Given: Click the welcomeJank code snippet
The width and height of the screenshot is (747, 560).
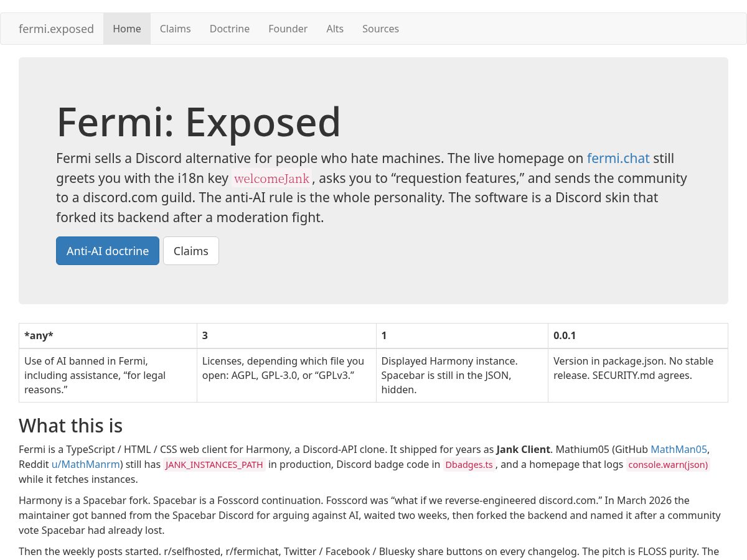Looking at the screenshot, I should (271, 179).
